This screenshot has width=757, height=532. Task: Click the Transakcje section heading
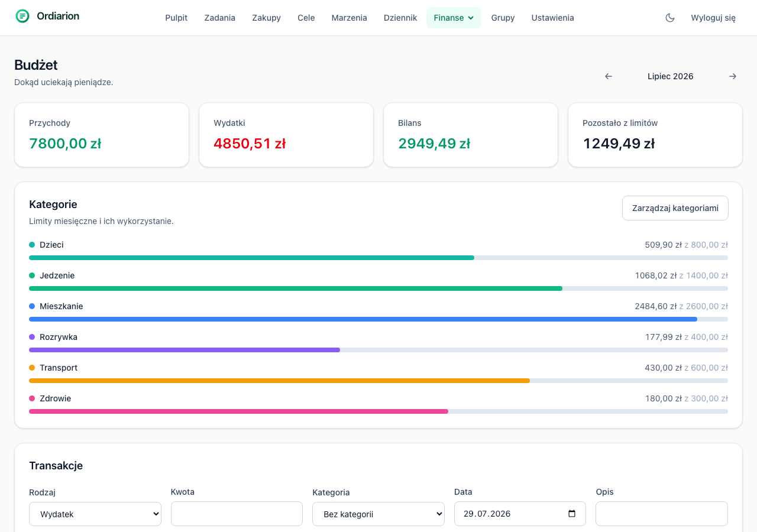point(56,466)
